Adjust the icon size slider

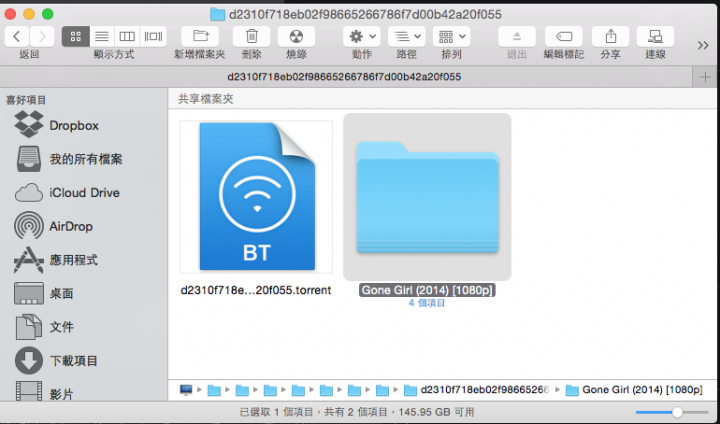click(x=677, y=412)
